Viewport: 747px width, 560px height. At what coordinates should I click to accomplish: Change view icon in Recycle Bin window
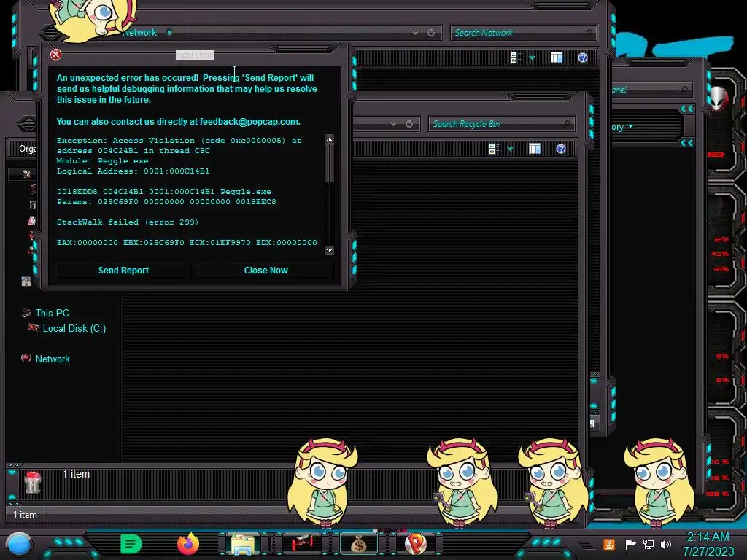495,149
